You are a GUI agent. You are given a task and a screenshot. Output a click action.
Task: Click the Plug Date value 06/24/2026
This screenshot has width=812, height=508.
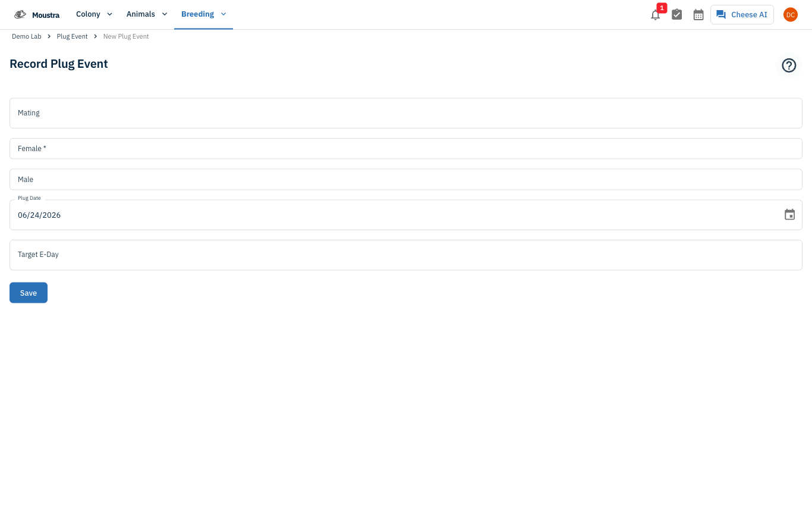[x=39, y=215]
